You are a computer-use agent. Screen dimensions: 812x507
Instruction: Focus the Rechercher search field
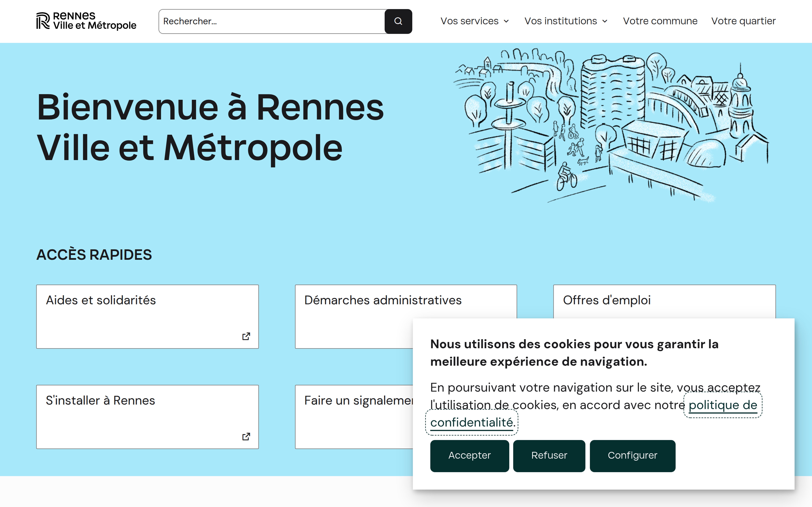271,21
